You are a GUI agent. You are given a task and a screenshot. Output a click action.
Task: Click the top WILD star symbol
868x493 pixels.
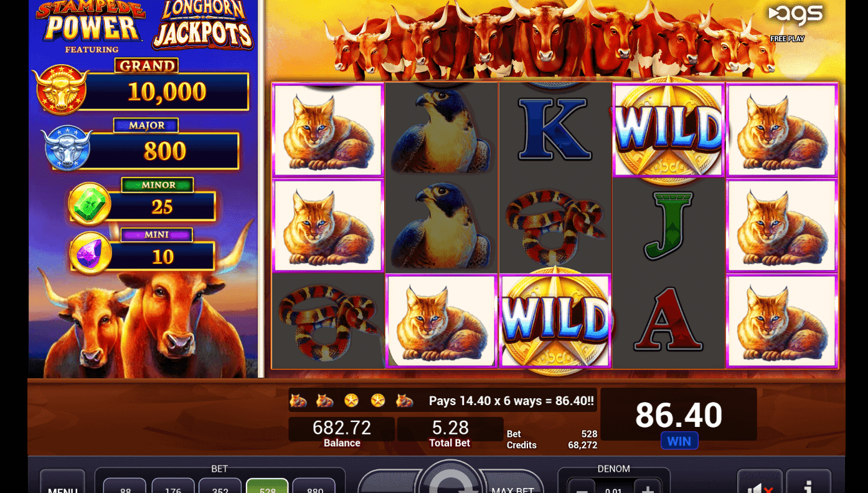tap(669, 131)
